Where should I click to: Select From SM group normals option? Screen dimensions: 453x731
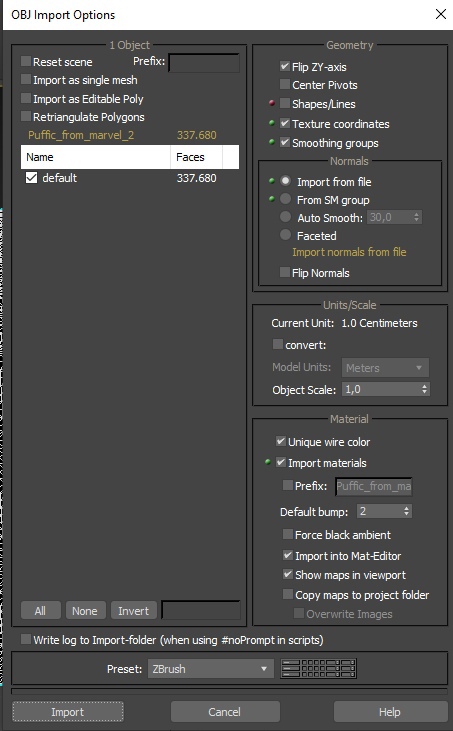[285, 200]
